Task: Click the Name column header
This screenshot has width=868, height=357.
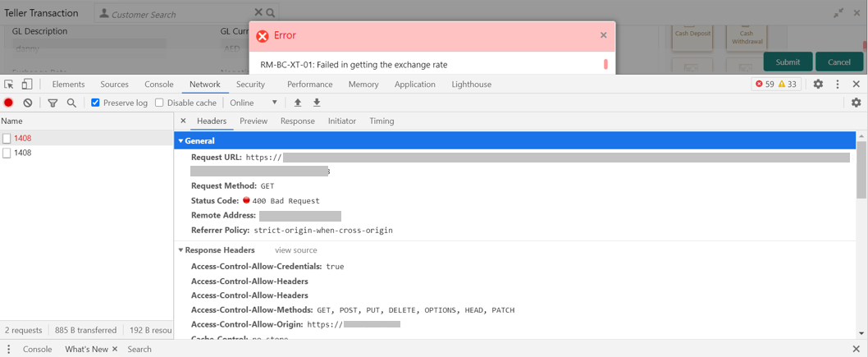Action: click(86, 121)
